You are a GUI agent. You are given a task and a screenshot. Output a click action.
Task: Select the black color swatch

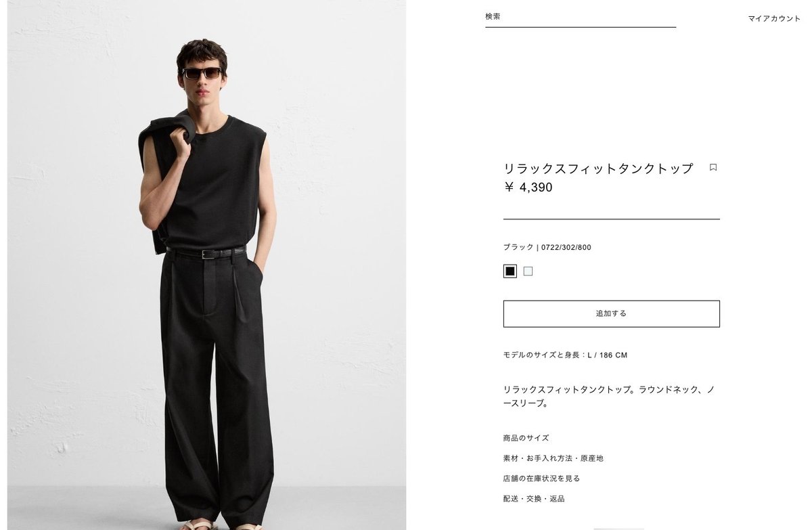pyautogui.click(x=510, y=271)
